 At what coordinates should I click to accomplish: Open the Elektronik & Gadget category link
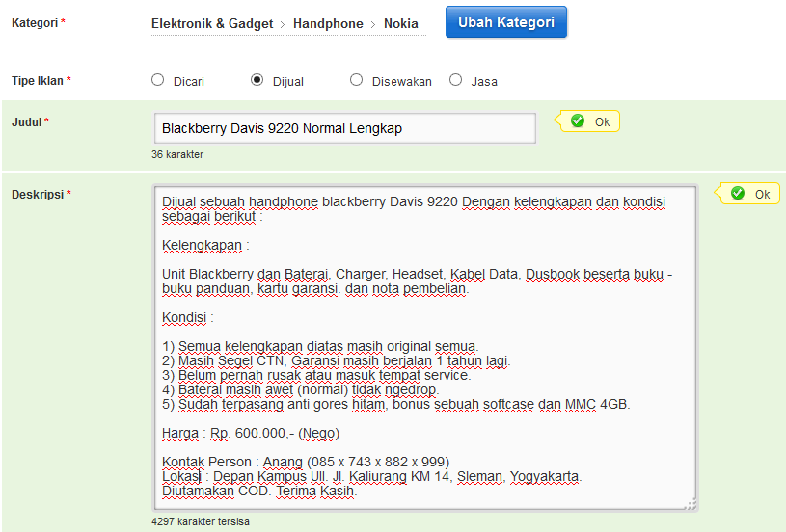point(212,23)
